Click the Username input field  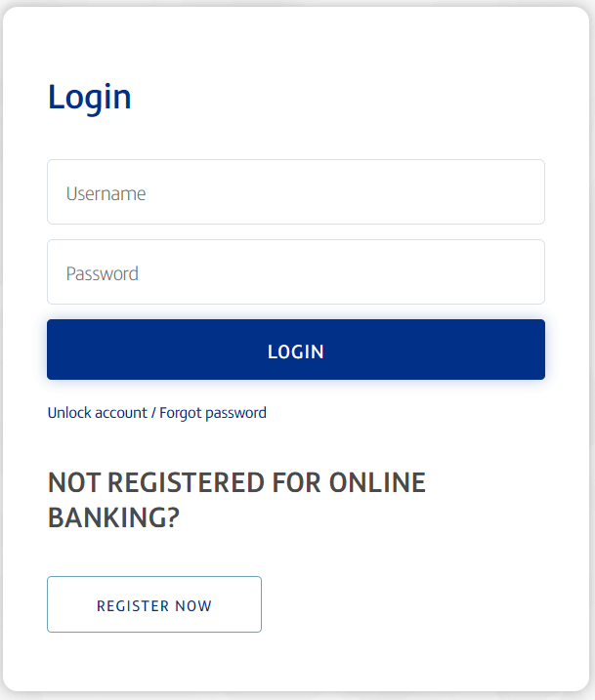tap(295, 192)
